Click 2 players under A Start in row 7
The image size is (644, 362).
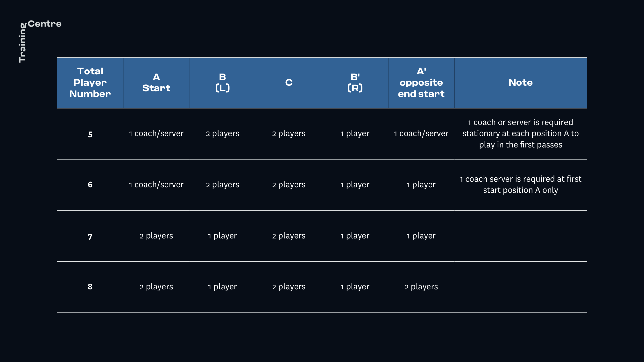click(x=156, y=236)
